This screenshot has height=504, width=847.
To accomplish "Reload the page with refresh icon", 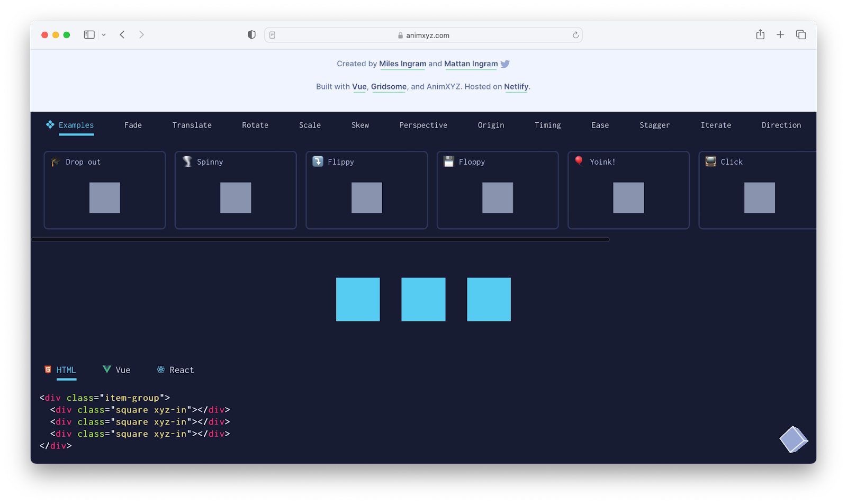I will (575, 35).
